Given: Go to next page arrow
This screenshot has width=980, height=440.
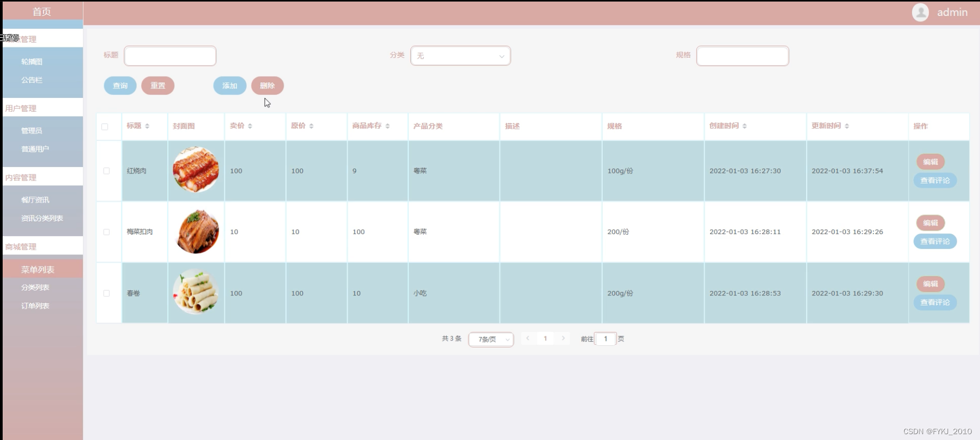Looking at the screenshot, I should point(563,338).
